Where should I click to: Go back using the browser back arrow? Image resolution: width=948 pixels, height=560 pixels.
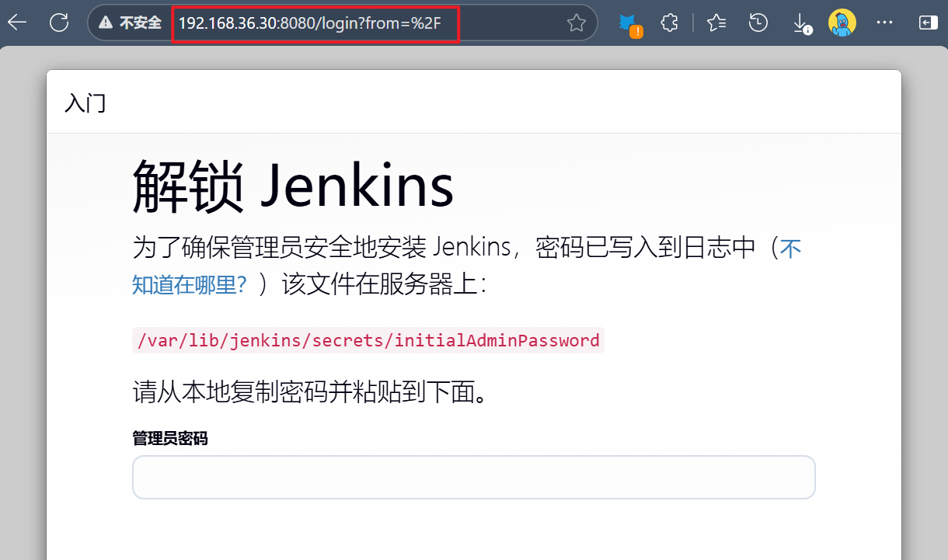(x=17, y=23)
